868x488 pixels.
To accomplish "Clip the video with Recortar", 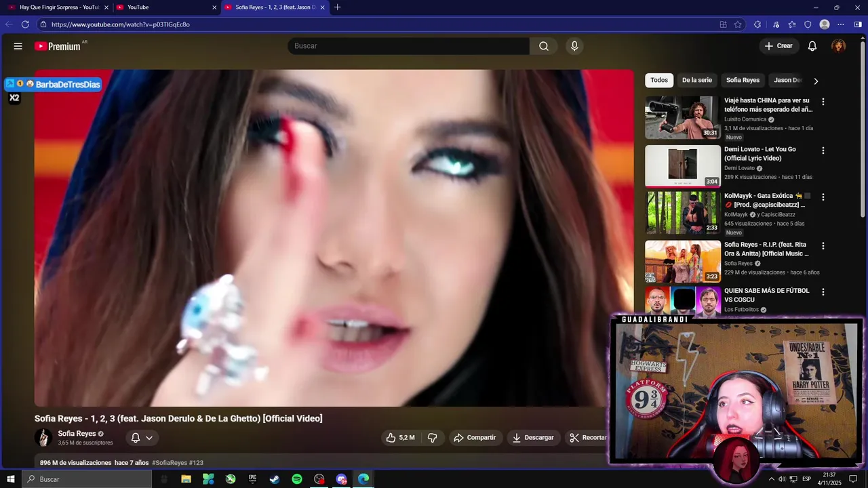I will click(x=587, y=438).
